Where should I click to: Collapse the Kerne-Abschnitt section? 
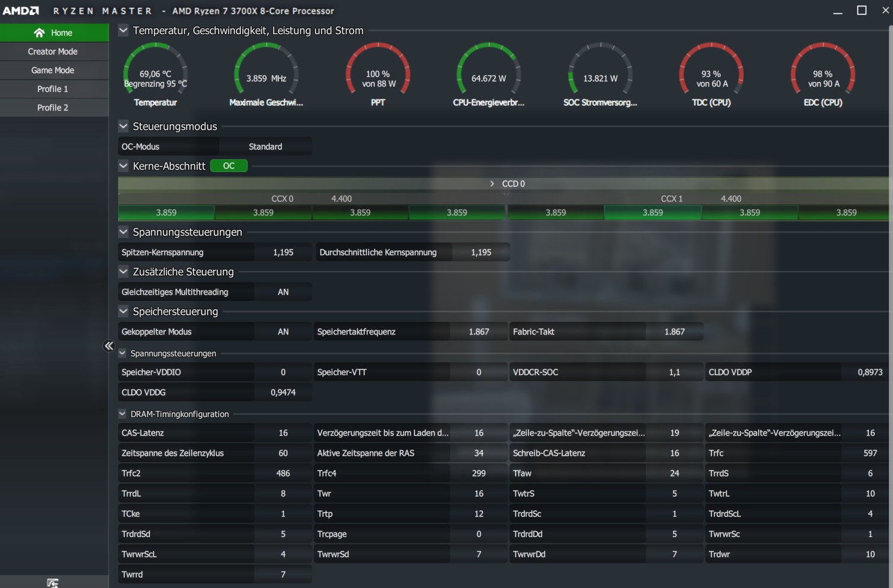[123, 165]
